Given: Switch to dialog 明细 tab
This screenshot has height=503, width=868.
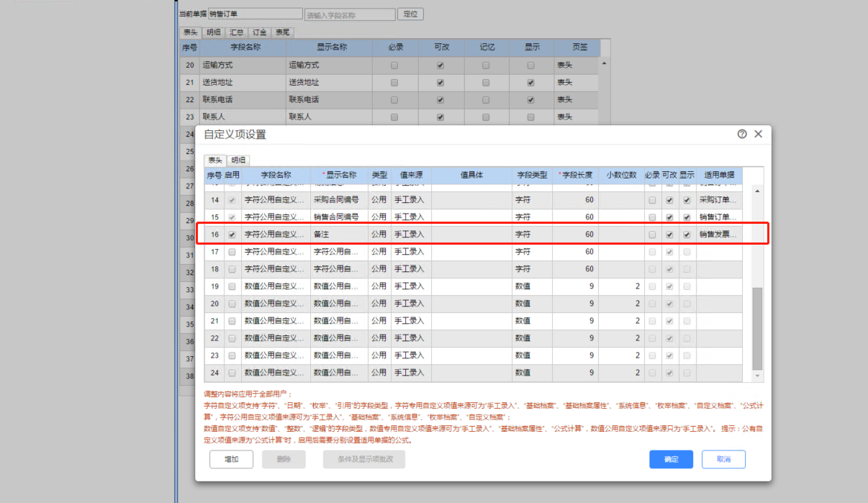Looking at the screenshot, I should 238,160.
